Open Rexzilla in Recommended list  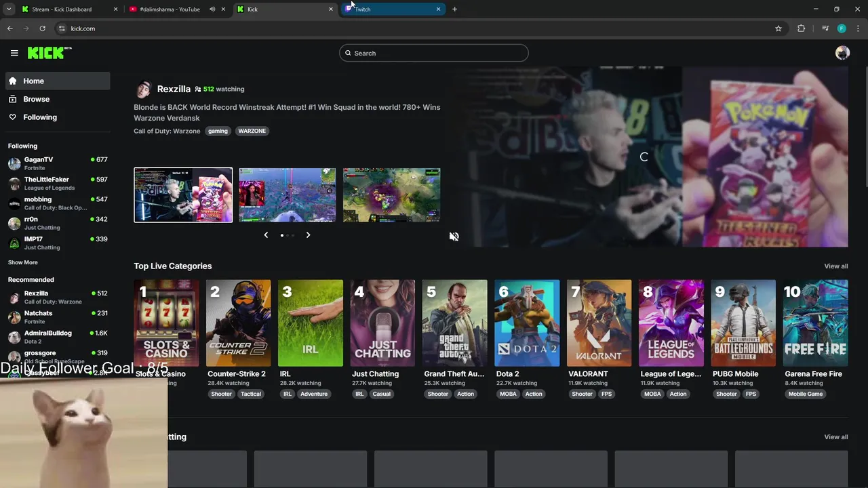(x=58, y=297)
